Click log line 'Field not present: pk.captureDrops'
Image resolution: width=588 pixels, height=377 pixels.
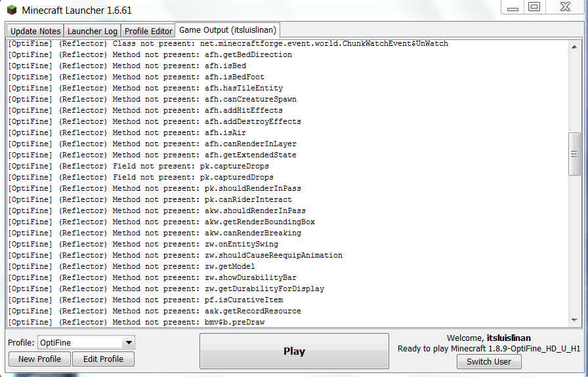tap(138, 166)
